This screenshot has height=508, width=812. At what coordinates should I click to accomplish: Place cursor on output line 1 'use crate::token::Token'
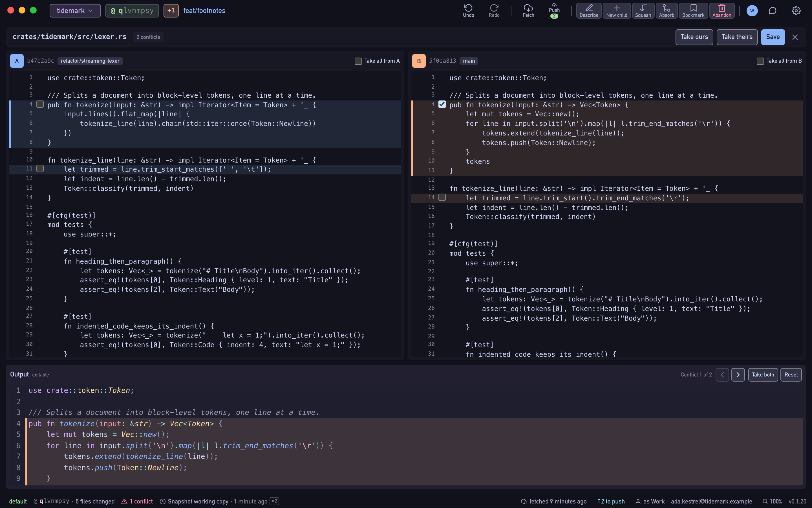81,390
